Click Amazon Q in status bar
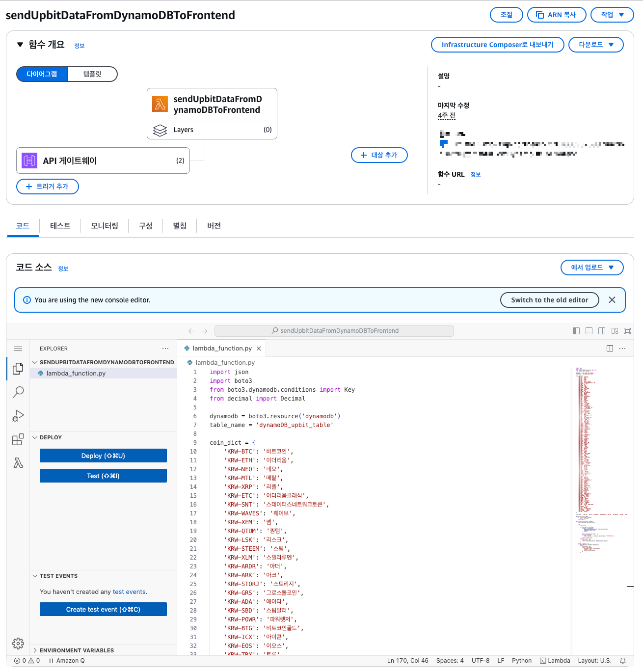 [67, 661]
